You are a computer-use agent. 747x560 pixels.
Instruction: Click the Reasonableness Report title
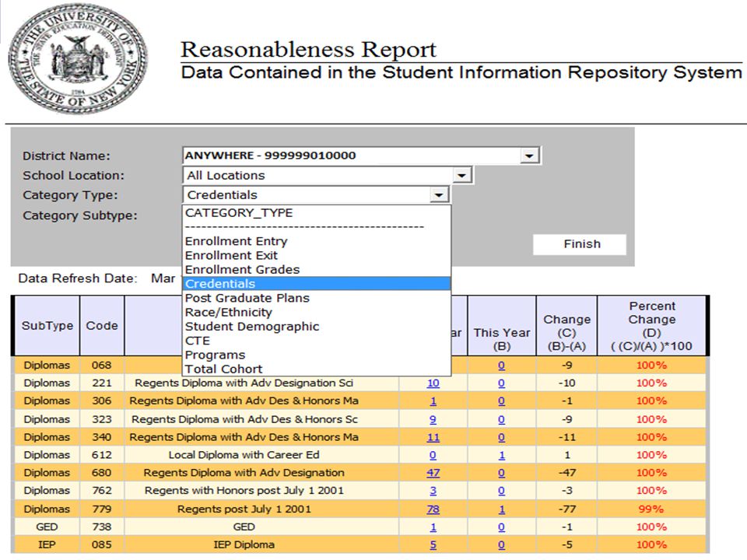(308, 50)
